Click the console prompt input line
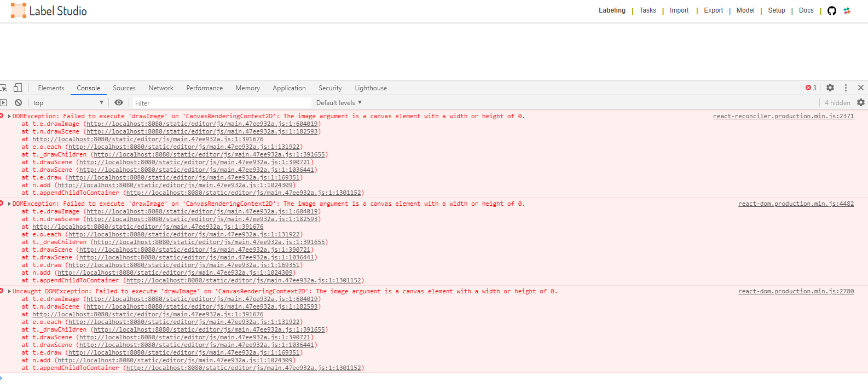The height and width of the screenshot is (388, 868). (x=434, y=379)
